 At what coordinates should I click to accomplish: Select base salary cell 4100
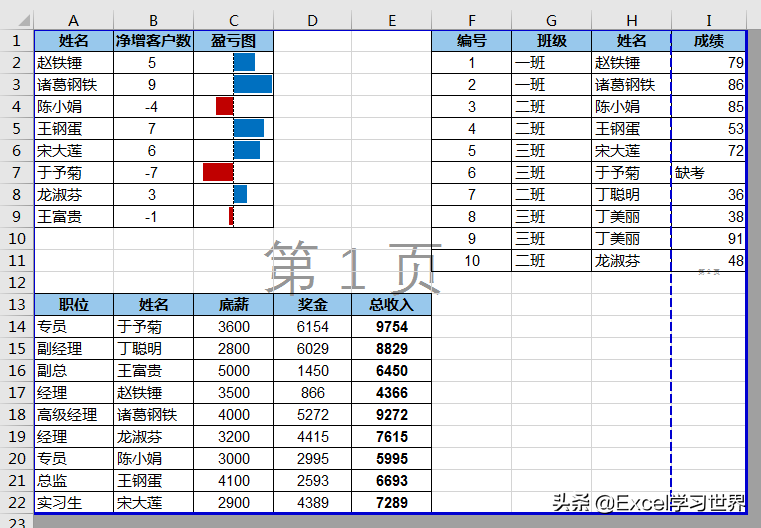(233, 481)
